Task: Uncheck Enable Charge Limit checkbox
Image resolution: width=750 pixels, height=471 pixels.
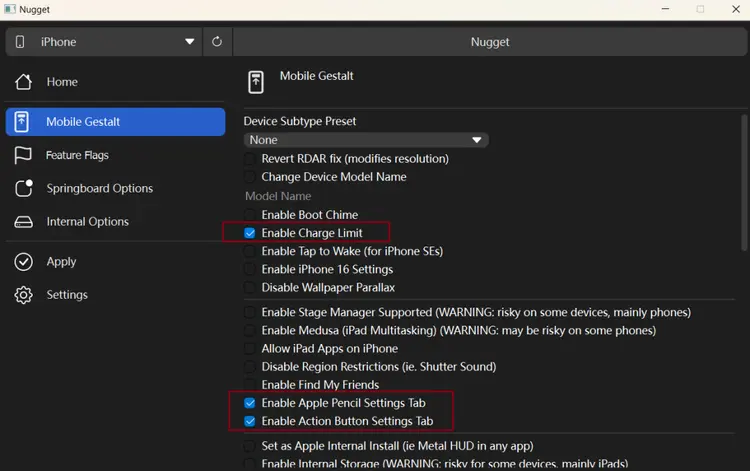Action: (250, 233)
